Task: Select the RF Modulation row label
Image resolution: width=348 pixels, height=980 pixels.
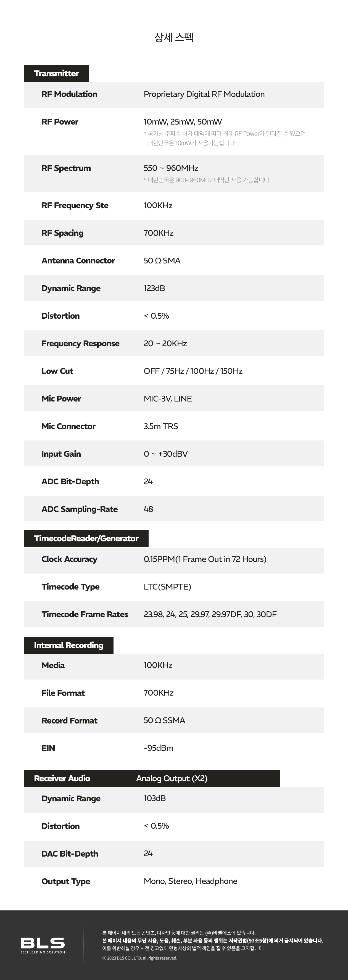Action: point(69,94)
